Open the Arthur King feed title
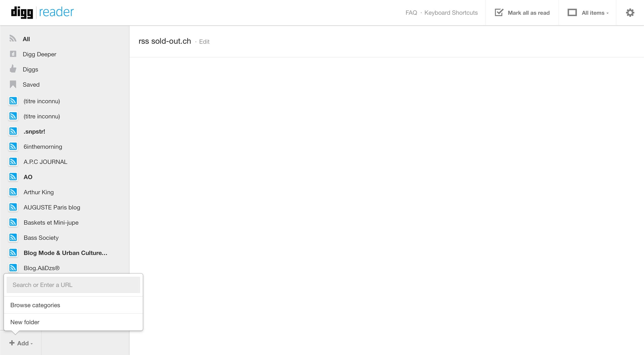This screenshot has height=355, width=644. pyautogui.click(x=39, y=192)
